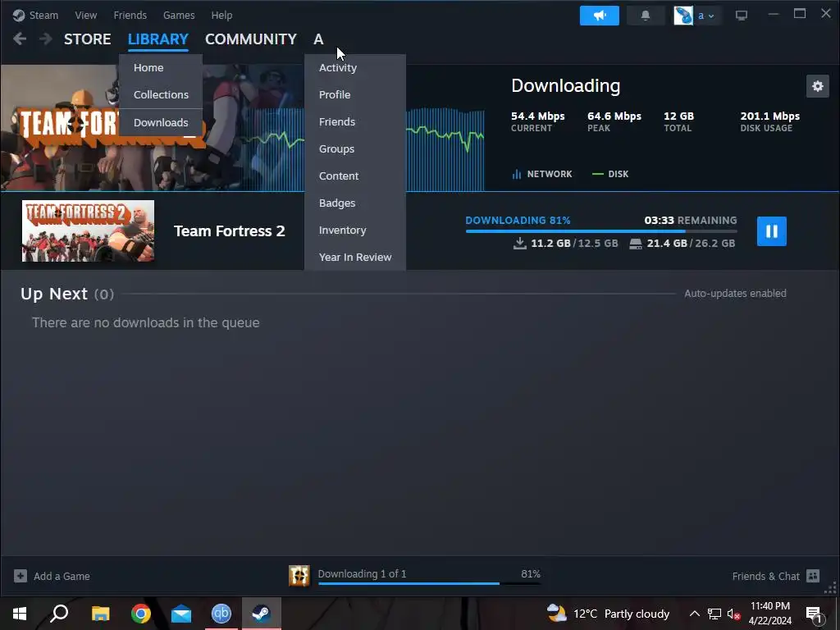Click the bottom Downloading 1 of 1 progress bar
The width and height of the screenshot is (840, 630).
coord(429,583)
